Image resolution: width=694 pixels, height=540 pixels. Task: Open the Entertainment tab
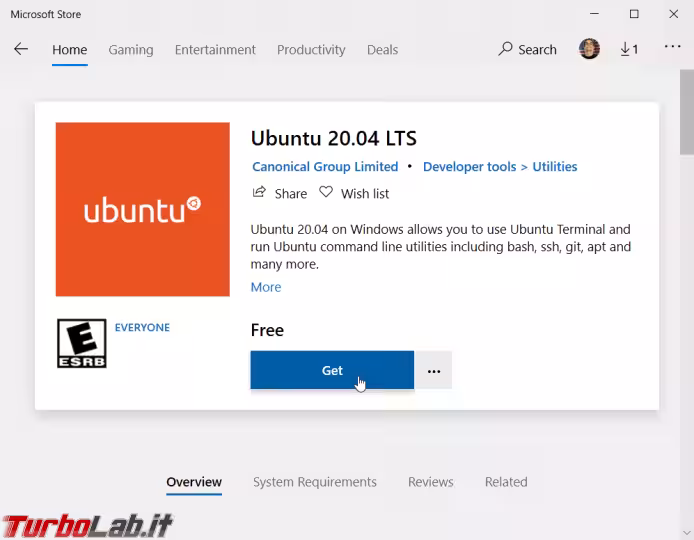pos(215,50)
